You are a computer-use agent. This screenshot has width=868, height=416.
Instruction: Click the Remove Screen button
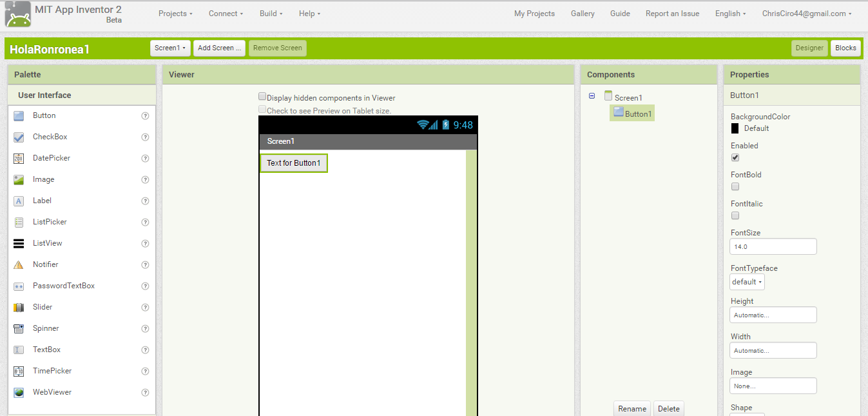click(x=277, y=47)
